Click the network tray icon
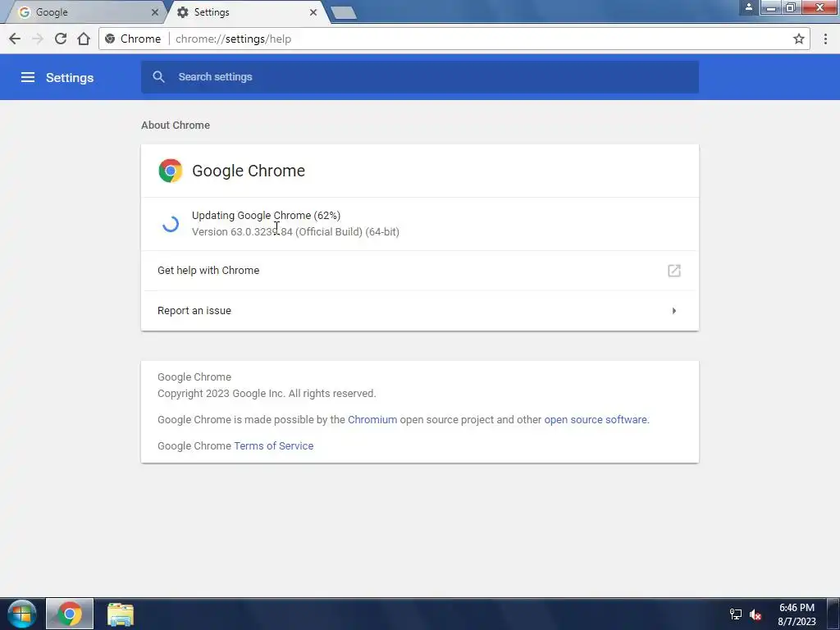Image resolution: width=840 pixels, height=630 pixels. [x=736, y=614]
